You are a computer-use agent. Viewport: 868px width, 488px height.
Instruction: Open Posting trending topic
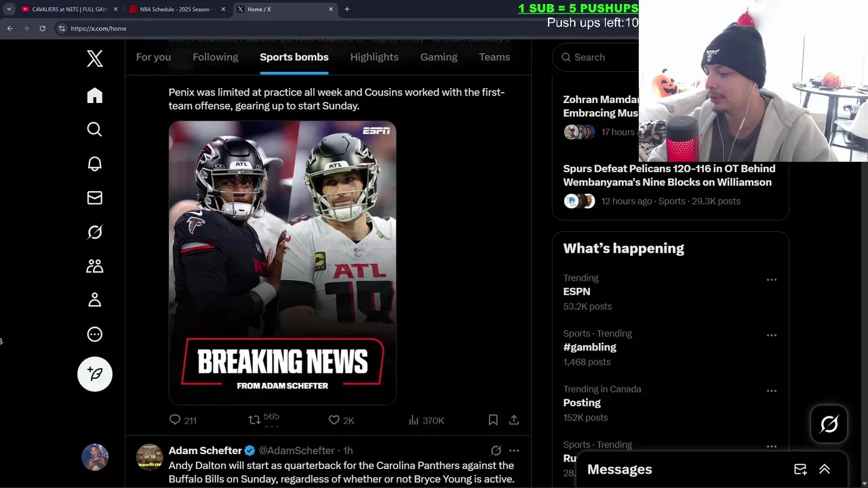[x=582, y=403]
